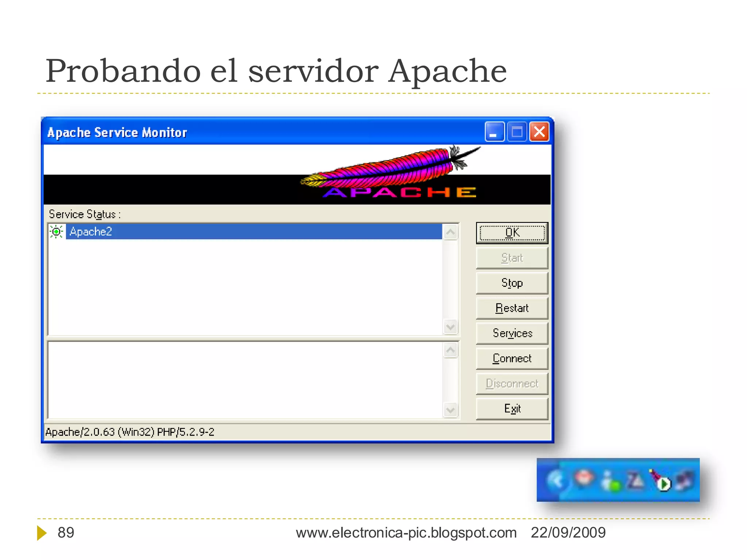Minimize the Apache Service Monitor window
The image size is (747, 560).
pyautogui.click(x=494, y=132)
